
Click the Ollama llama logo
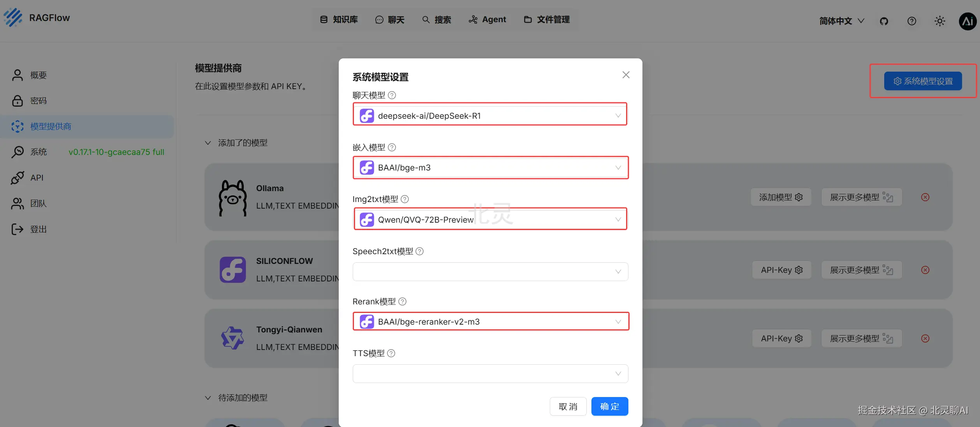coord(233,197)
